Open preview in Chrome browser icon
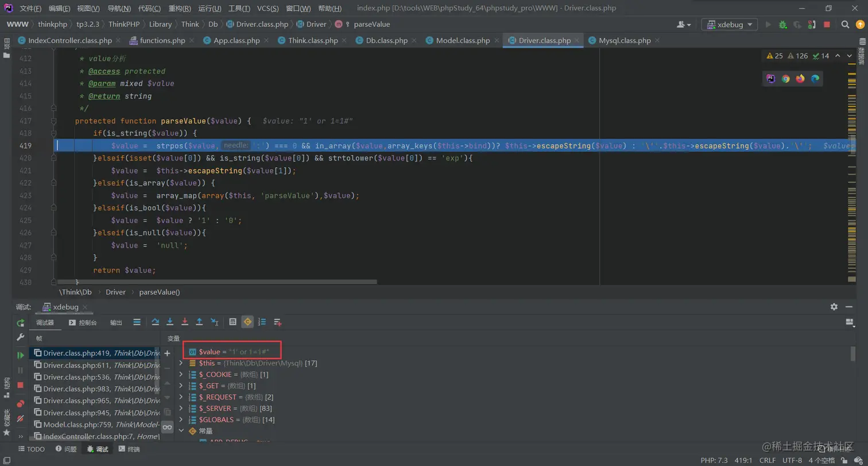This screenshot has width=868, height=466. click(785, 79)
